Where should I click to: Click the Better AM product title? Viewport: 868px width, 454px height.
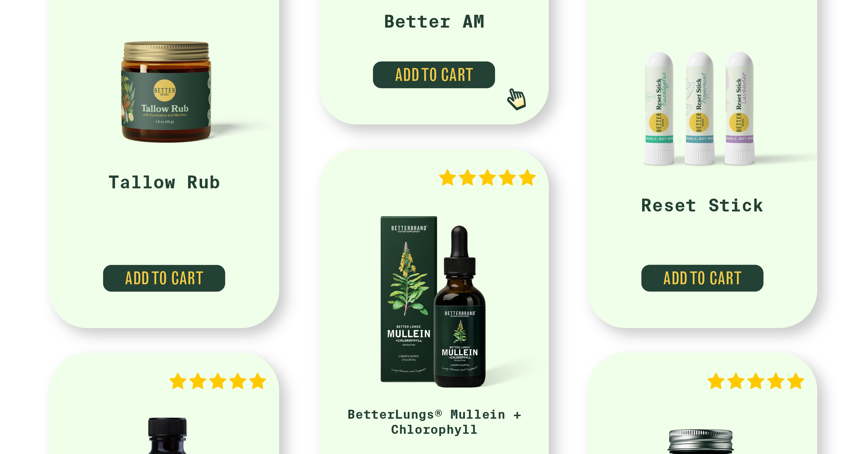pyautogui.click(x=434, y=21)
